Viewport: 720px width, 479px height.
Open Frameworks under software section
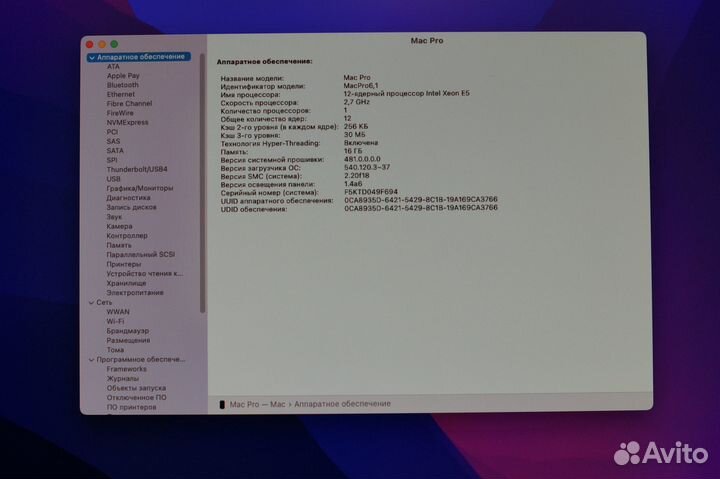click(126, 369)
